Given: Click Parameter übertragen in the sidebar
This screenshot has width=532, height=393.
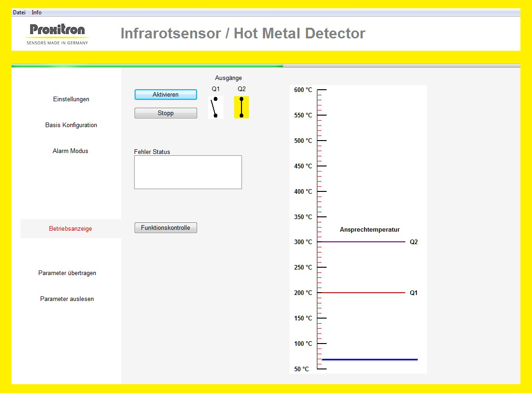Looking at the screenshot, I should pyautogui.click(x=68, y=273).
